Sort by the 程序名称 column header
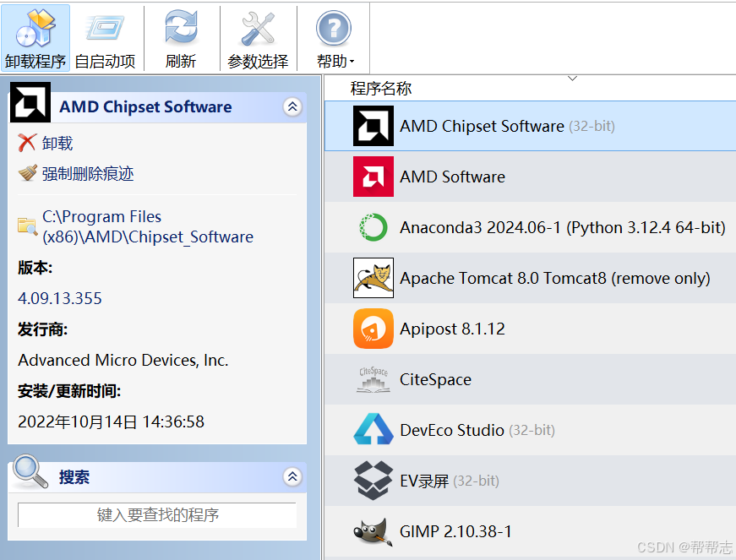This screenshot has width=736, height=560. coord(380,88)
